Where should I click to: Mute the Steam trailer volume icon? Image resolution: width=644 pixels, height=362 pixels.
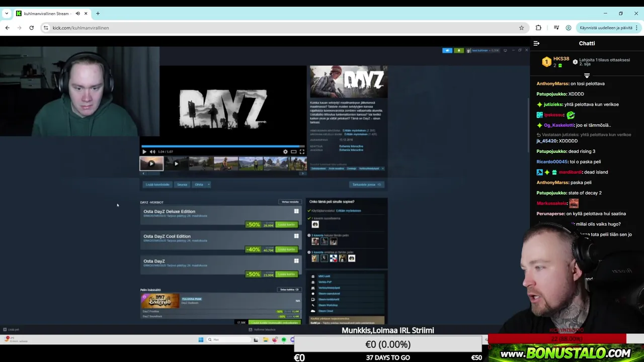click(152, 151)
